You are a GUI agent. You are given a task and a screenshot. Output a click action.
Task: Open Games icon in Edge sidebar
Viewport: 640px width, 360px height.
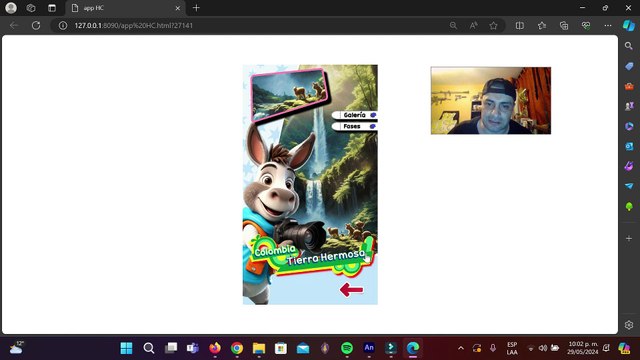[x=629, y=106]
